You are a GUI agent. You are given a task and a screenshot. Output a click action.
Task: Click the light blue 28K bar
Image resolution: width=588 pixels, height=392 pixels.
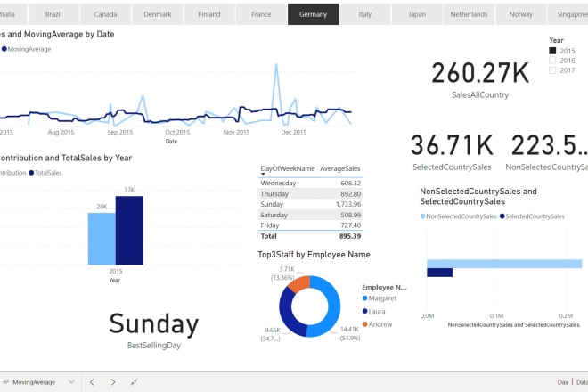click(102, 239)
